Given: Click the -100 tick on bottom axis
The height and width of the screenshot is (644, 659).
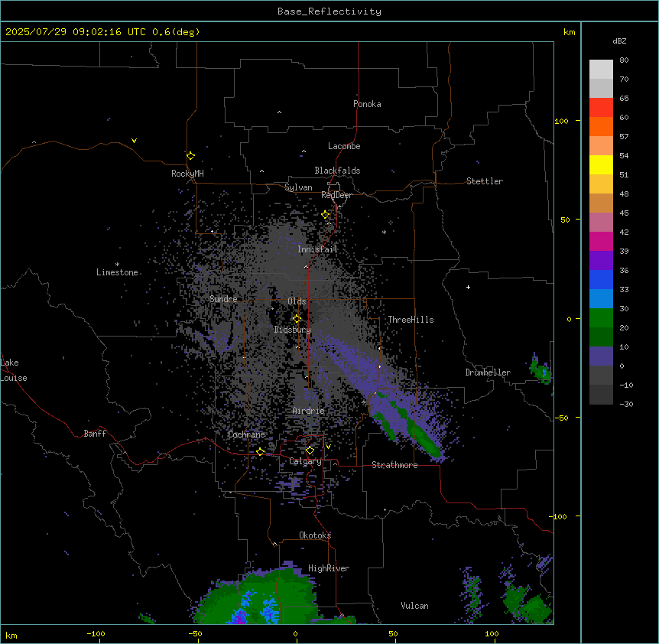Looking at the screenshot, I should coord(96,634).
